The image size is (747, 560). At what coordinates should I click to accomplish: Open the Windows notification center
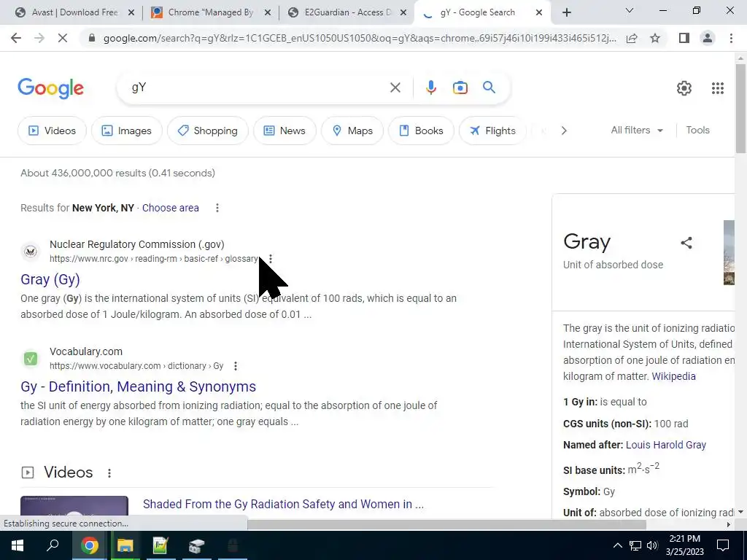click(723, 545)
